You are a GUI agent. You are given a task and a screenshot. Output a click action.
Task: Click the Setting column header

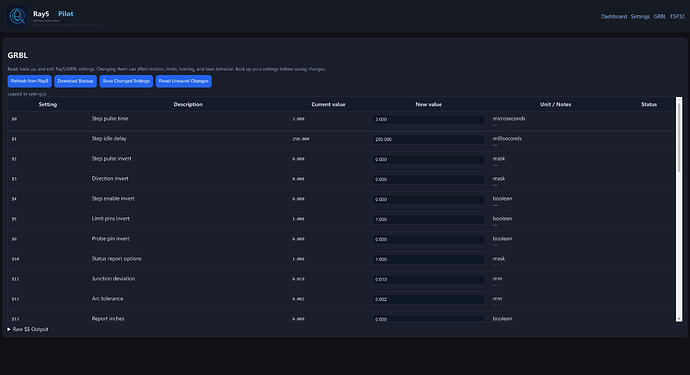(x=48, y=104)
